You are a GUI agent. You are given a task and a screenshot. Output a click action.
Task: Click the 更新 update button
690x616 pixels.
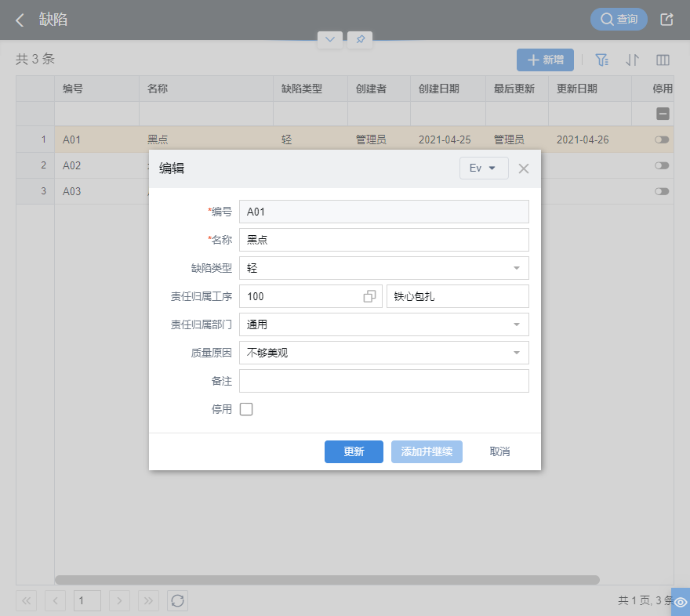[x=354, y=451]
